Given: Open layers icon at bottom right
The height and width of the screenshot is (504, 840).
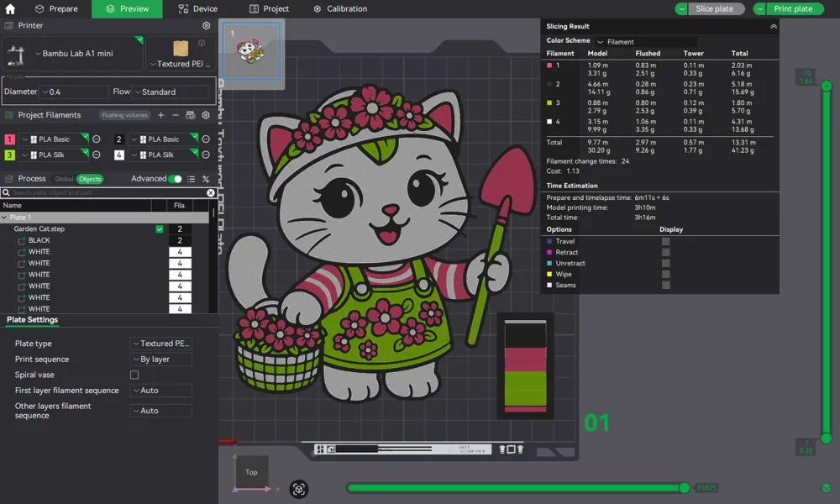Looking at the screenshot, I should [826, 488].
